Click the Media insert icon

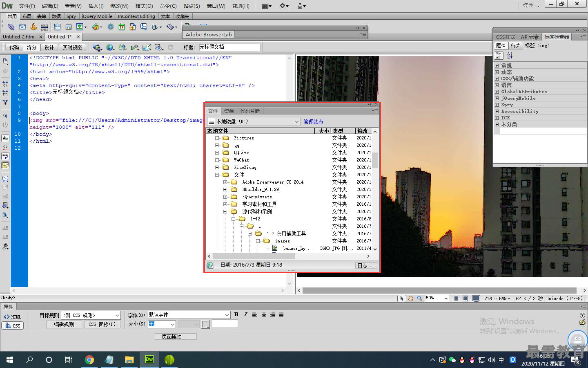pos(96,27)
